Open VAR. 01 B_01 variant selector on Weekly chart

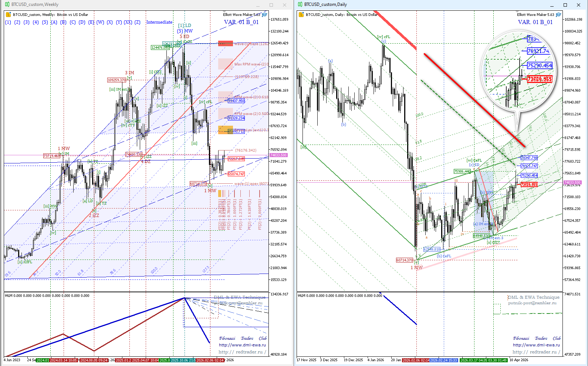(x=241, y=22)
